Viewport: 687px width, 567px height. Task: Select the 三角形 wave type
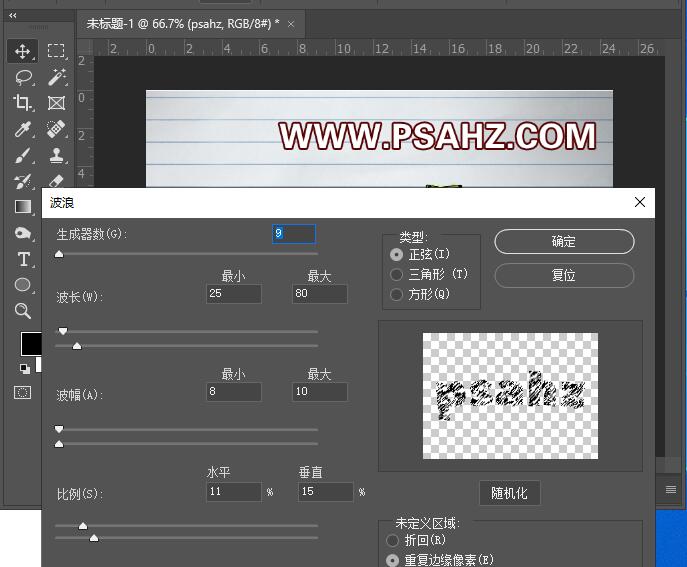pyautogui.click(x=396, y=275)
